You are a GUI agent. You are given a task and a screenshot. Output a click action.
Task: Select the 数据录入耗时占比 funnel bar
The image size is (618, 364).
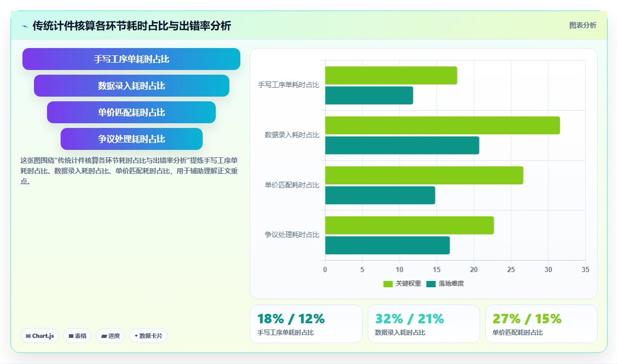coord(131,86)
